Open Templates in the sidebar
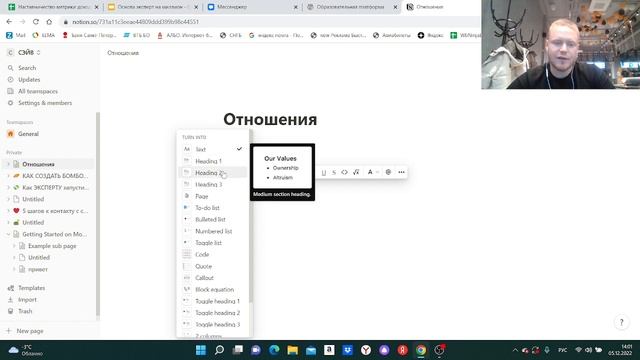This screenshot has width=640, height=360. point(31,288)
